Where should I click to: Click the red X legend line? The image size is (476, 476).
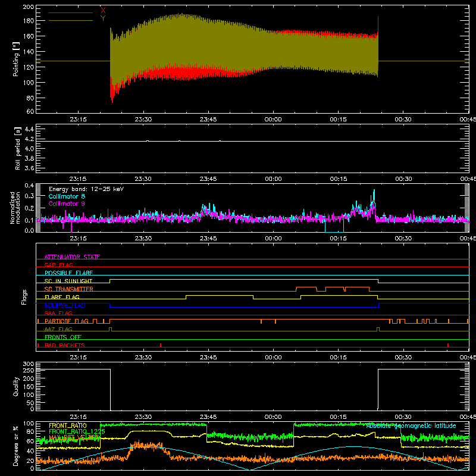click(71, 12)
